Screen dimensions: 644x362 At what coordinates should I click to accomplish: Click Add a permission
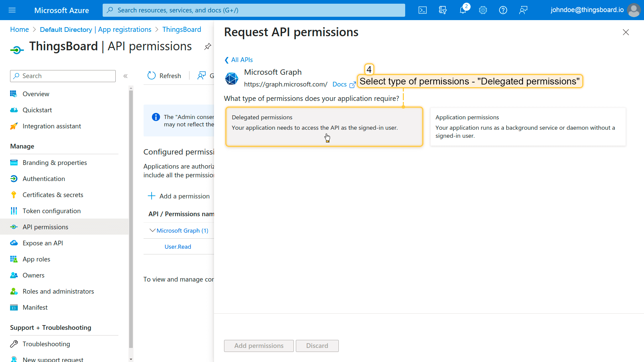(179, 196)
